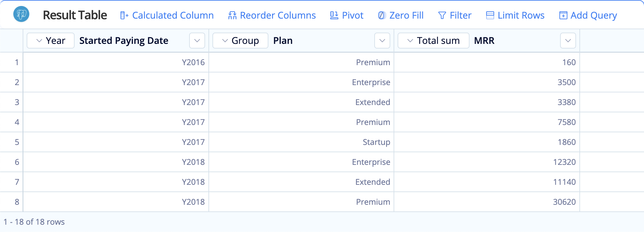The width and height of the screenshot is (644, 232).
Task: Click the Reorder Columns label
Action: point(278,15)
